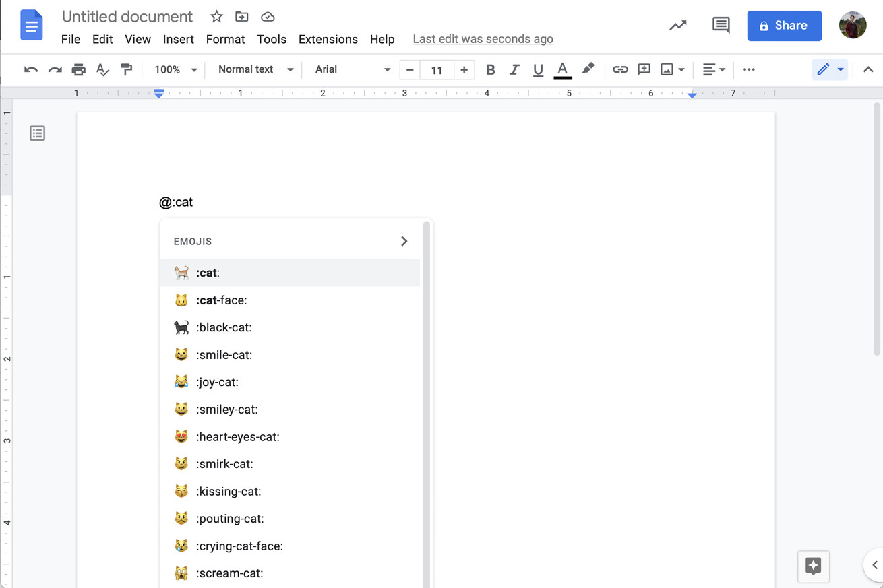The width and height of the screenshot is (883, 588).
Task: Select the :heart-eyes-cat: emoji
Action: (290, 437)
